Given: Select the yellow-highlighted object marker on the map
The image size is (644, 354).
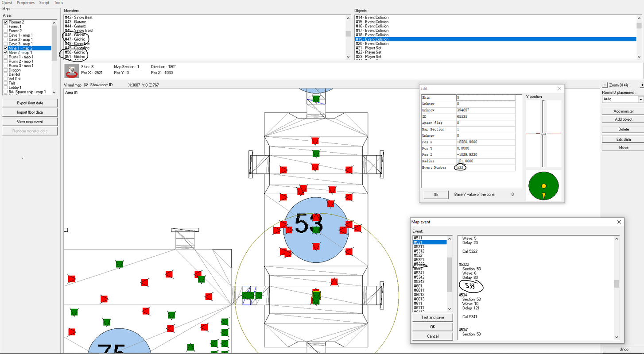Looking at the screenshot, I should point(316,296).
